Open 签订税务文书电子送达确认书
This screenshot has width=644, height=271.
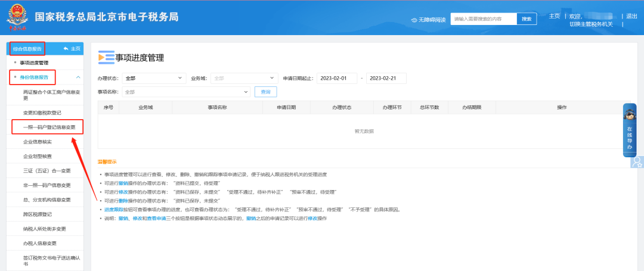point(52,261)
